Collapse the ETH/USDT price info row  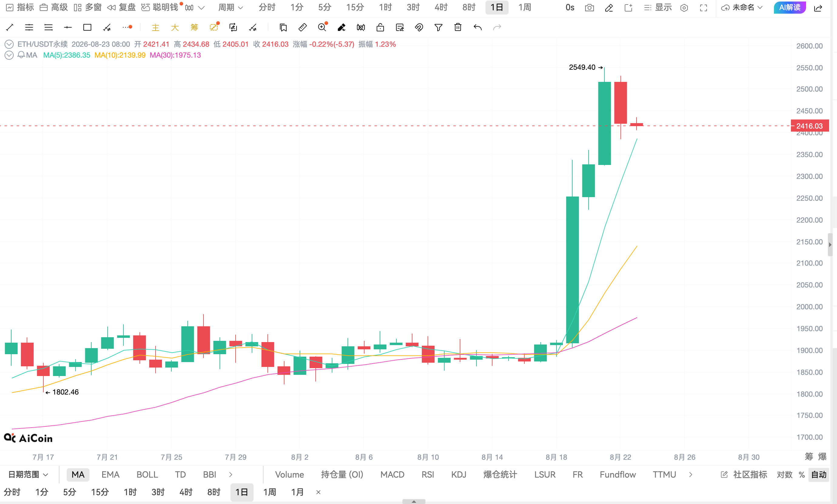(9, 44)
